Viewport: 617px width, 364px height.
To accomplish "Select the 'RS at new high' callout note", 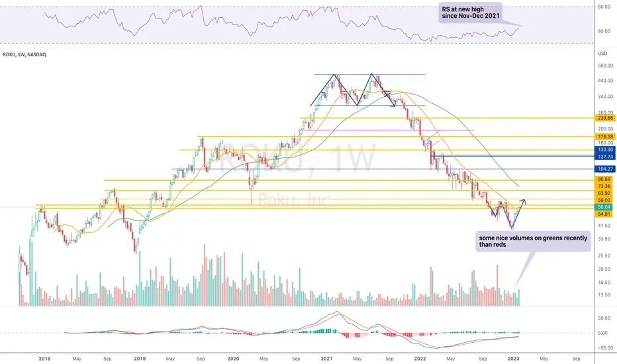I will [470, 13].
